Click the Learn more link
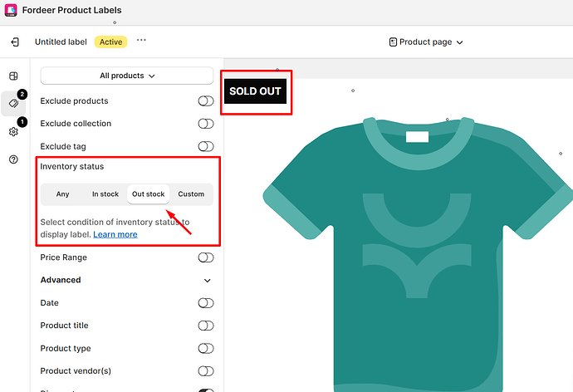 115,234
